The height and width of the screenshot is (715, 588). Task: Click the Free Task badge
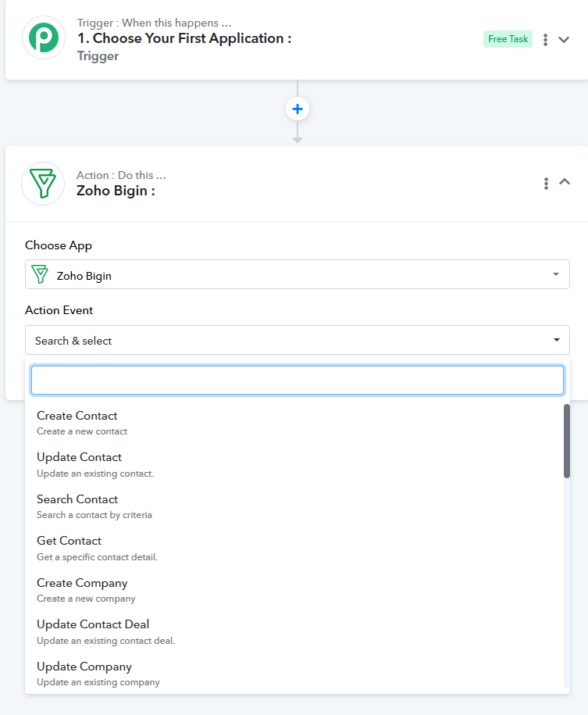[x=508, y=39]
